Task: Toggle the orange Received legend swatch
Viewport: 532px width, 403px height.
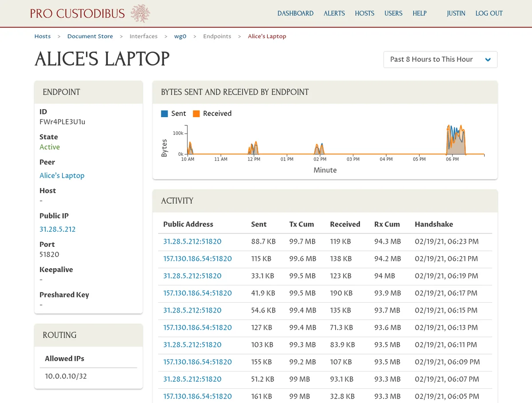Action: (196, 114)
